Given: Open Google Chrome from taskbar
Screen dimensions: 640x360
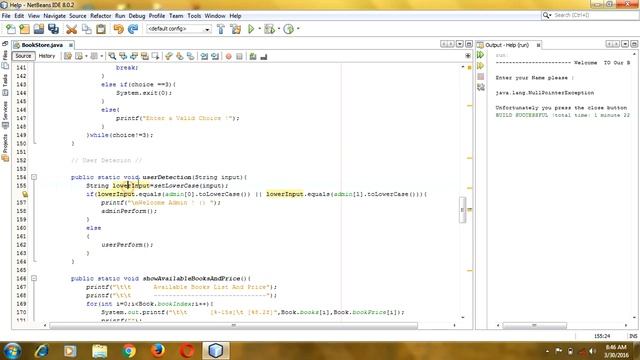Looking at the screenshot, I should (x=129, y=351).
